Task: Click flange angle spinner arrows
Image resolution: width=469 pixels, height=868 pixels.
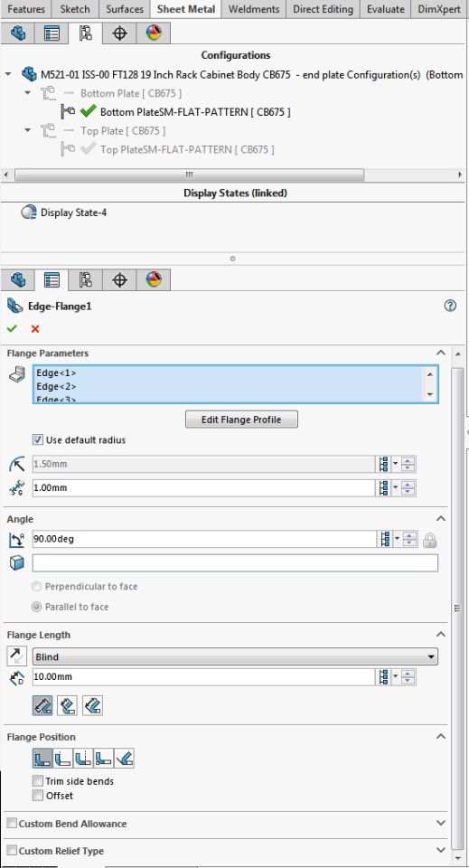Action: click(409, 539)
